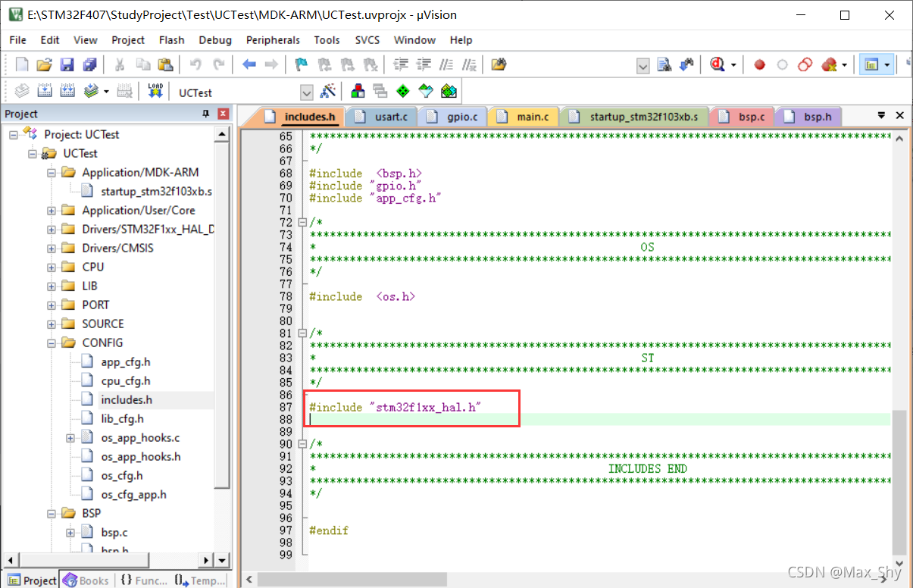Switch to the Books panel tab
Viewport: 913px width, 588px height.
pyautogui.click(x=86, y=580)
